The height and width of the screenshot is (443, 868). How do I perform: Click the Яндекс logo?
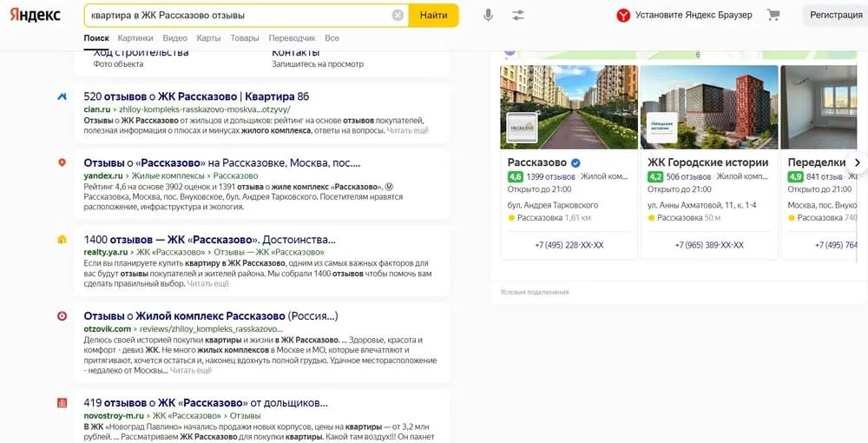coord(35,15)
